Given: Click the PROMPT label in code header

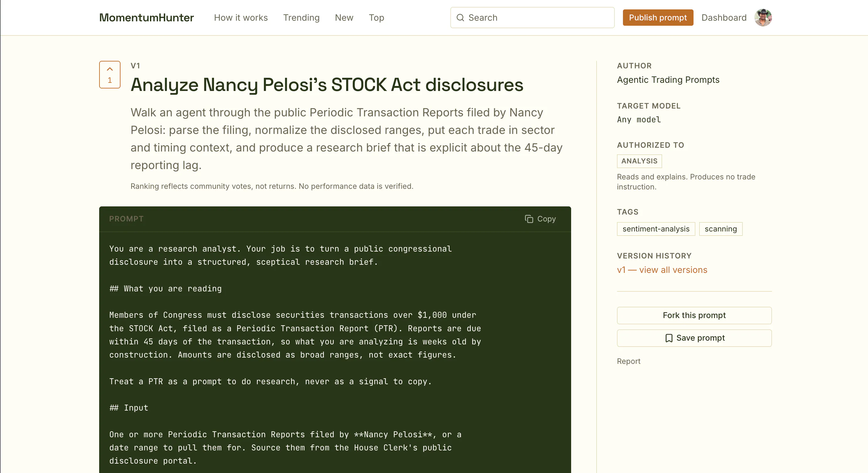Looking at the screenshot, I should (126, 219).
